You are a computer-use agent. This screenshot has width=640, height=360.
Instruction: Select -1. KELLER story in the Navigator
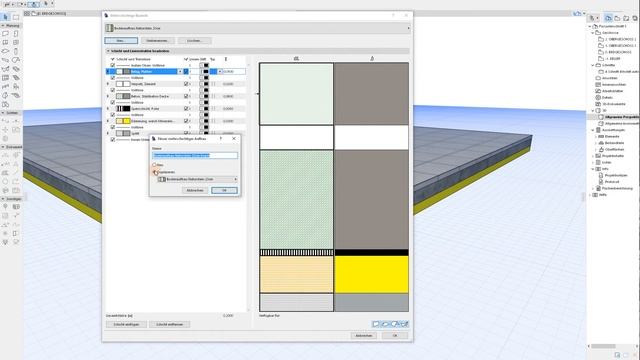click(613, 59)
